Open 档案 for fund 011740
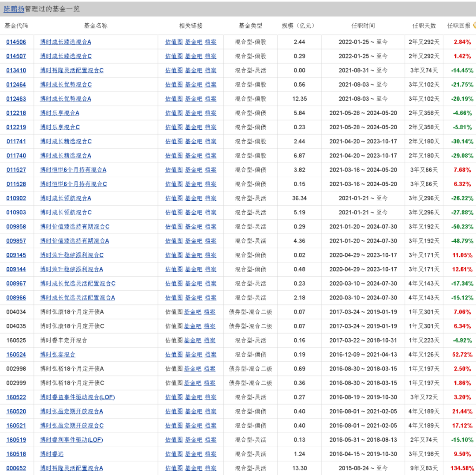 tap(211, 156)
